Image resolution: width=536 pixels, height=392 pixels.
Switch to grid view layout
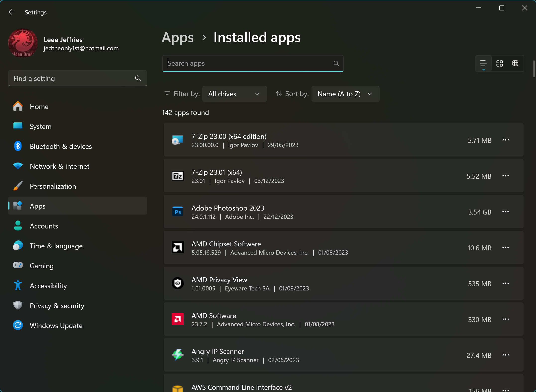(x=499, y=63)
